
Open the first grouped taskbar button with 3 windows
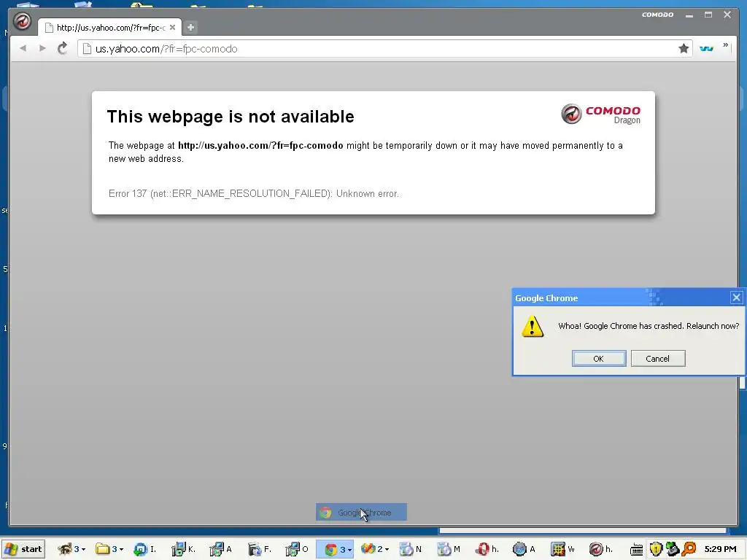pyautogui.click(x=71, y=549)
